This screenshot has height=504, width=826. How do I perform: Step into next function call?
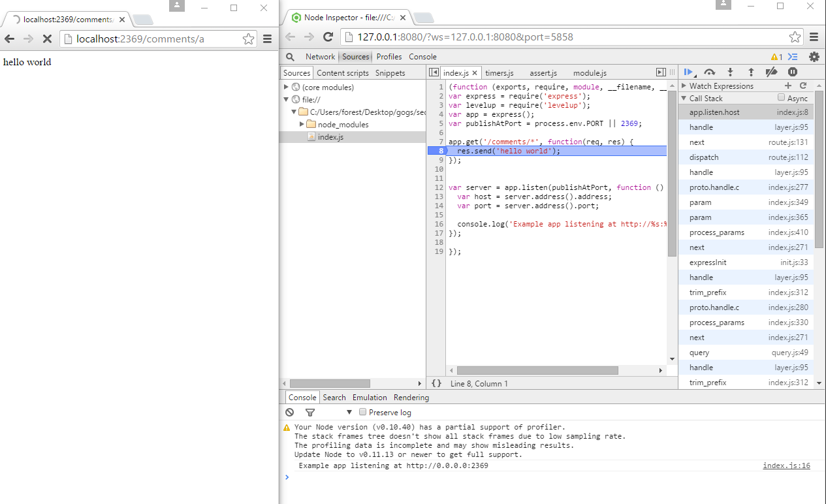pyautogui.click(x=731, y=72)
